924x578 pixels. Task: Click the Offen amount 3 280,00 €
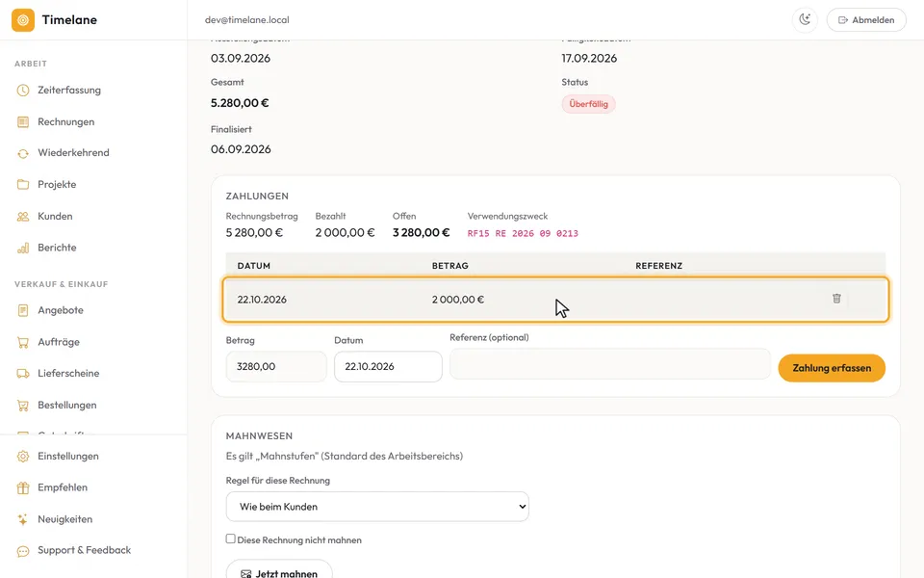click(421, 233)
